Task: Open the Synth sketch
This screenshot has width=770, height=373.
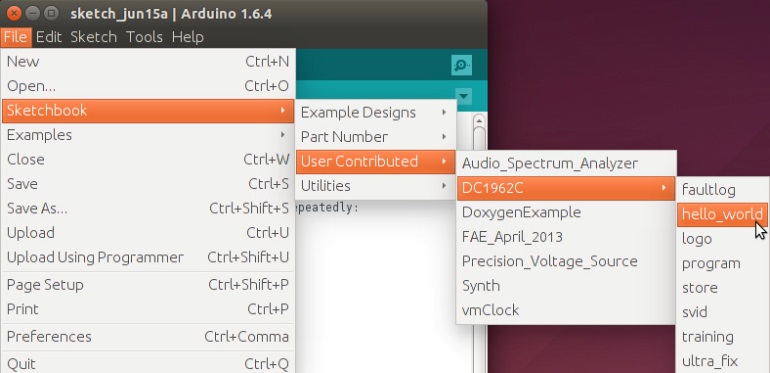Action: click(x=566, y=286)
